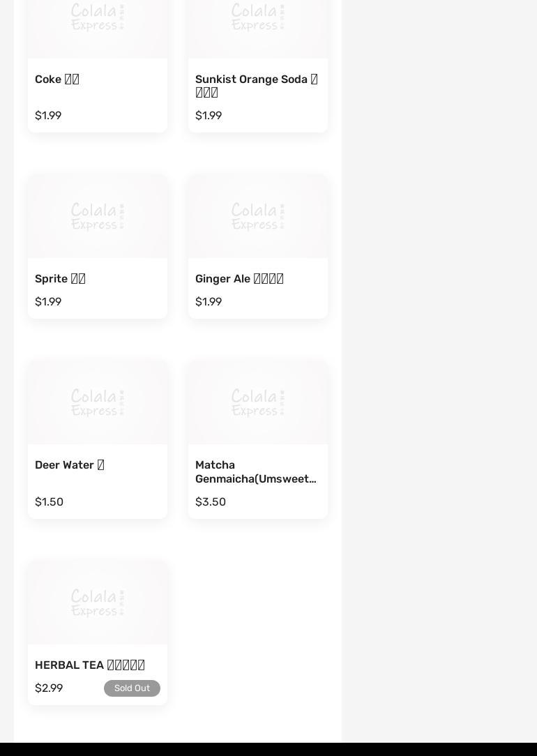Select the Sprite product thumbnail
The height and width of the screenshot is (756, 537).
(98, 216)
